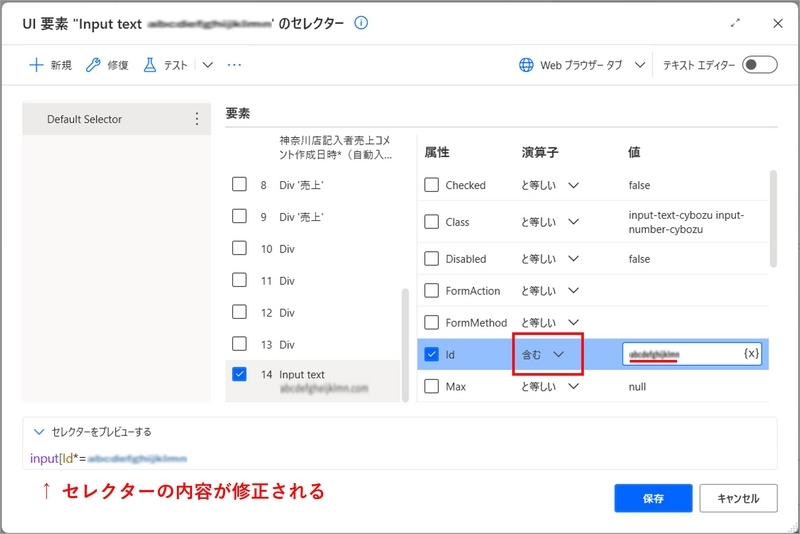Enable the Max attribute checkbox
The height and width of the screenshot is (534, 800).
[432, 386]
